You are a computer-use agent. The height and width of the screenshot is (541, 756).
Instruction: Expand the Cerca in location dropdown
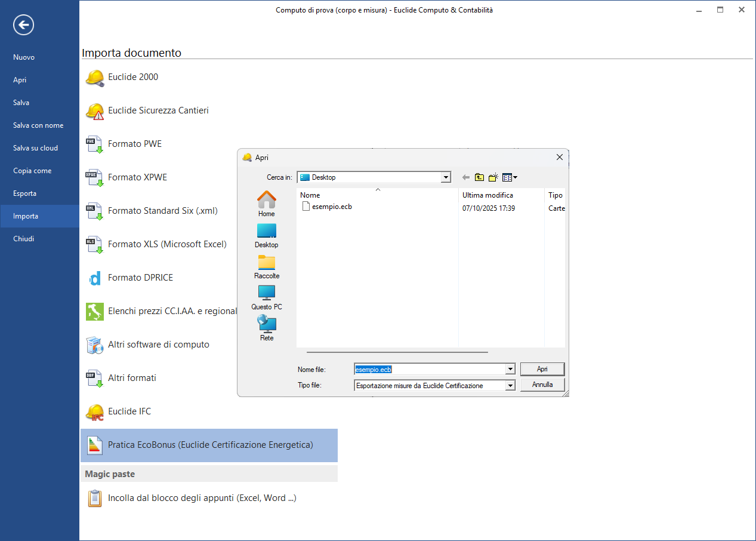(446, 177)
